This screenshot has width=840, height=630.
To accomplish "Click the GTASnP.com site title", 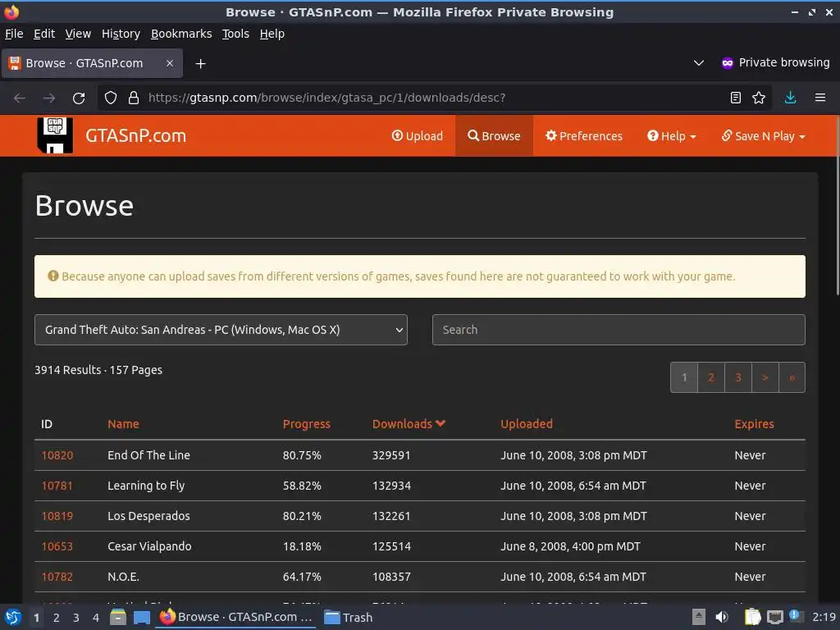I will (x=135, y=135).
